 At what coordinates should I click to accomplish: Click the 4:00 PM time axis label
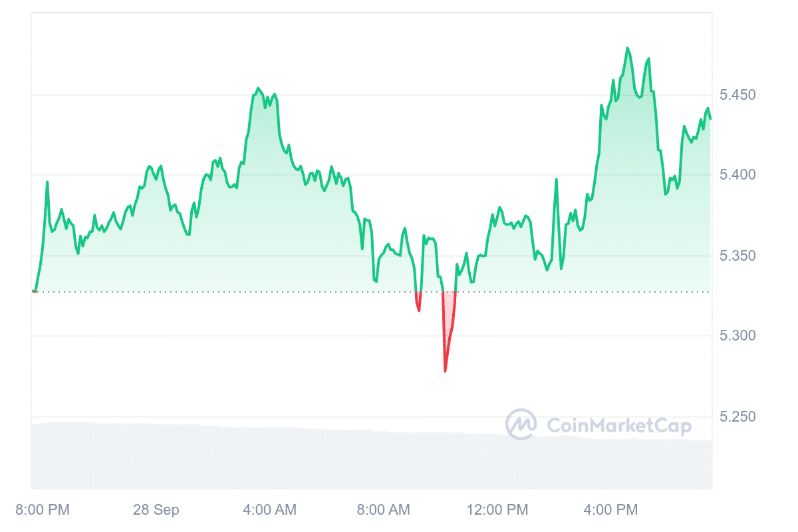[610, 510]
